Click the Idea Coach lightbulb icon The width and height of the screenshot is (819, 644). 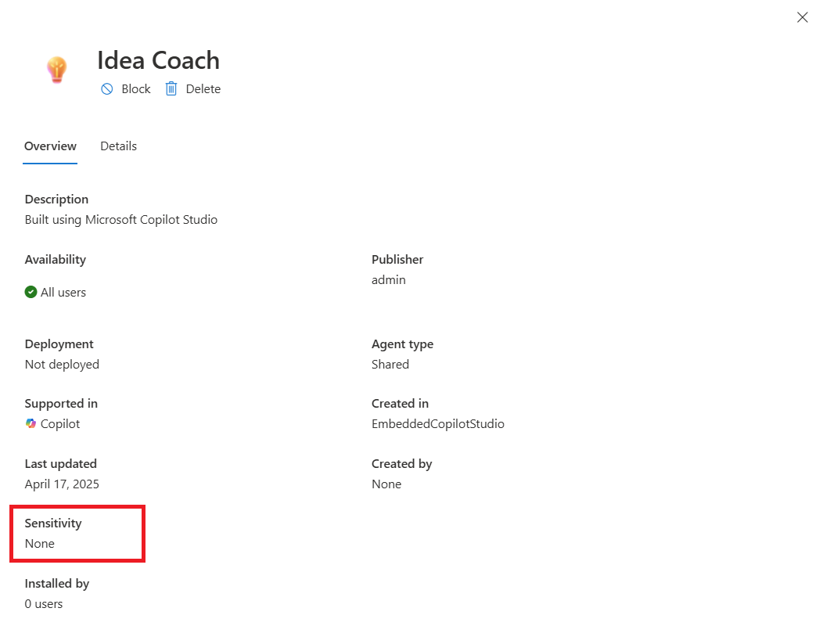(x=56, y=70)
